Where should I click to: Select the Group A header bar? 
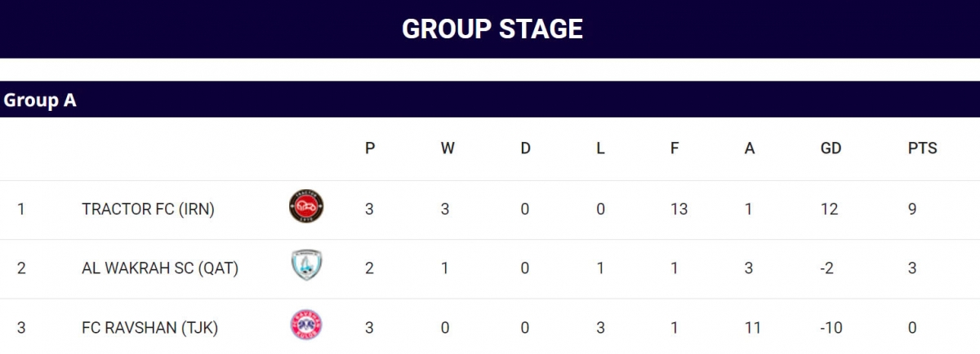click(490, 100)
